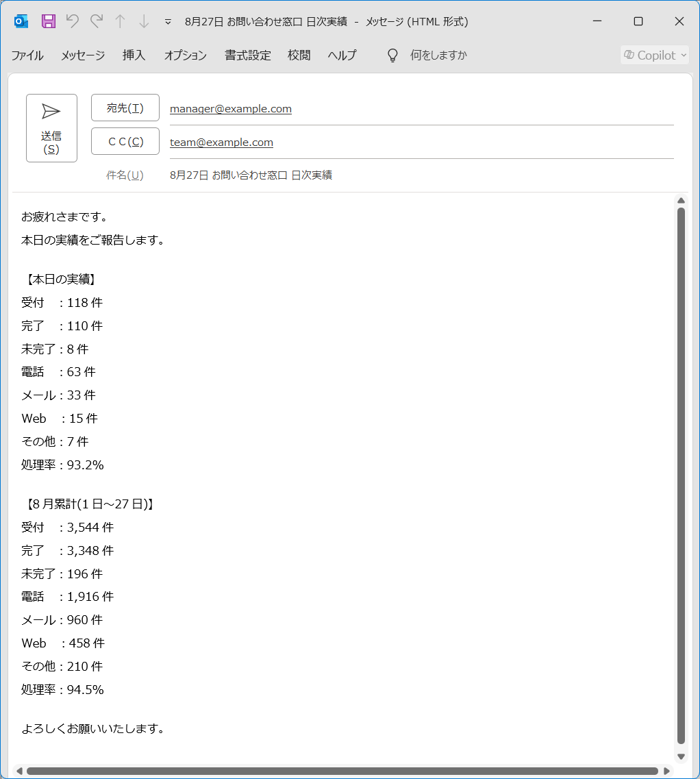This screenshot has height=779, width=700.
Task: Select recipient manager@example.com
Action: (x=231, y=109)
